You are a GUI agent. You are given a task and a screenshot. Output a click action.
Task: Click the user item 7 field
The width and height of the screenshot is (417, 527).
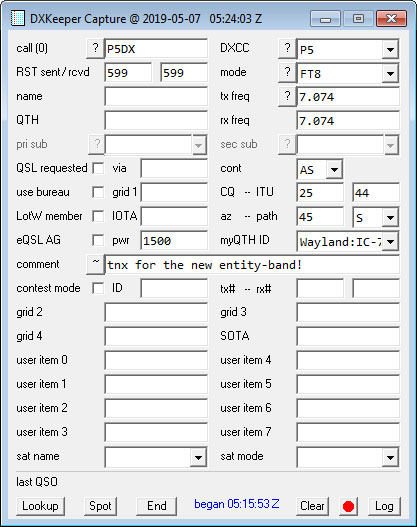pyautogui.click(x=348, y=432)
